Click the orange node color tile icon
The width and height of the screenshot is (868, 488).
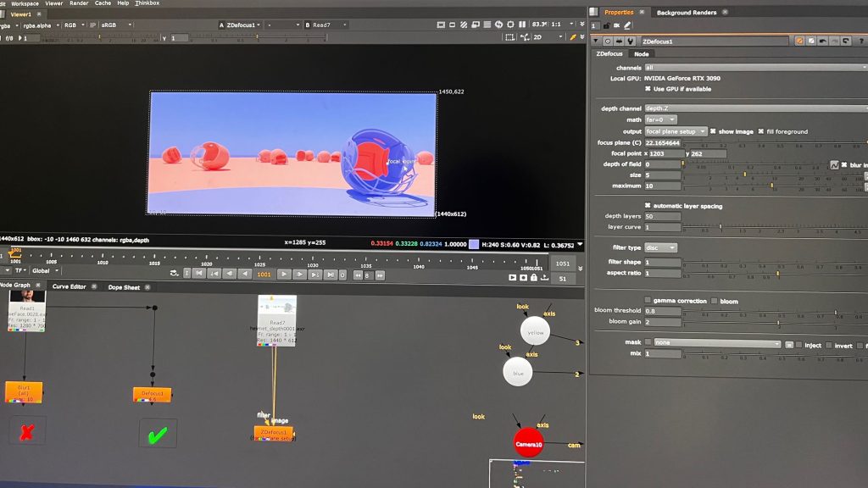tap(799, 41)
